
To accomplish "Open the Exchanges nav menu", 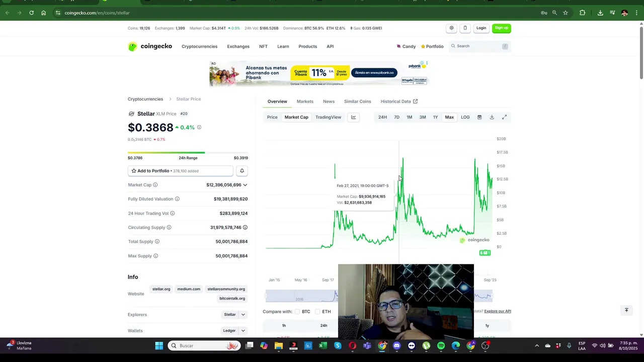I will click(238, 46).
